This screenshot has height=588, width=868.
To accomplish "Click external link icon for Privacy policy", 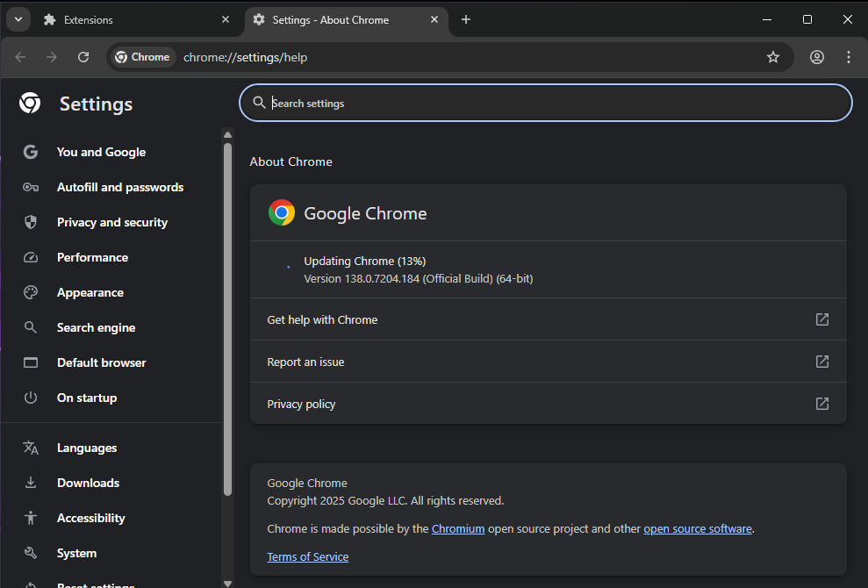I will (822, 404).
